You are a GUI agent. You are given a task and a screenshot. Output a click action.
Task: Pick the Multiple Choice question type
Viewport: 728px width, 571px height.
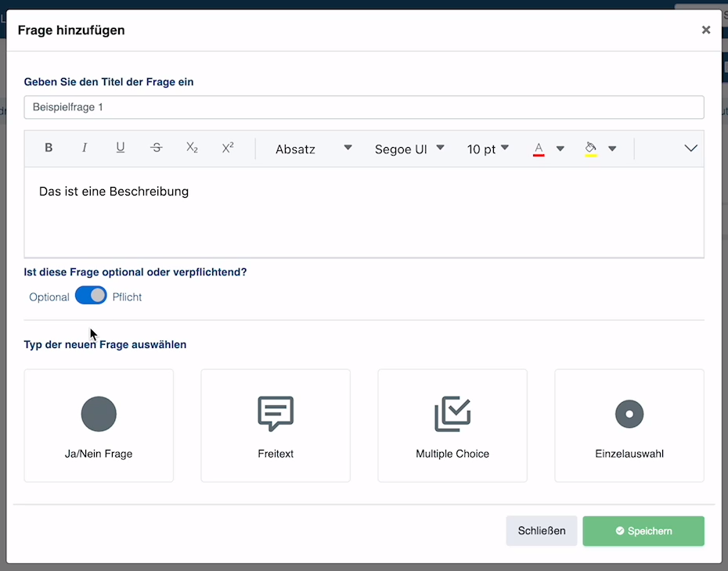pyautogui.click(x=452, y=426)
